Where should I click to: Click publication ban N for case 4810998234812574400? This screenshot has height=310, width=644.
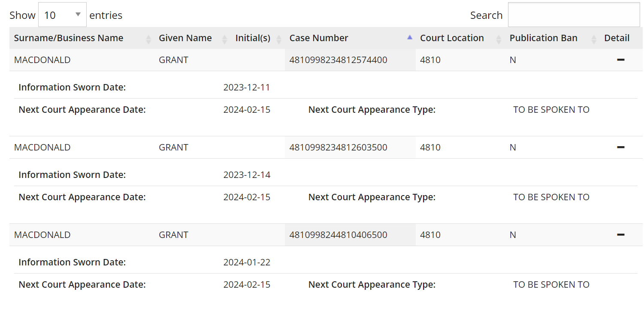coord(513,60)
